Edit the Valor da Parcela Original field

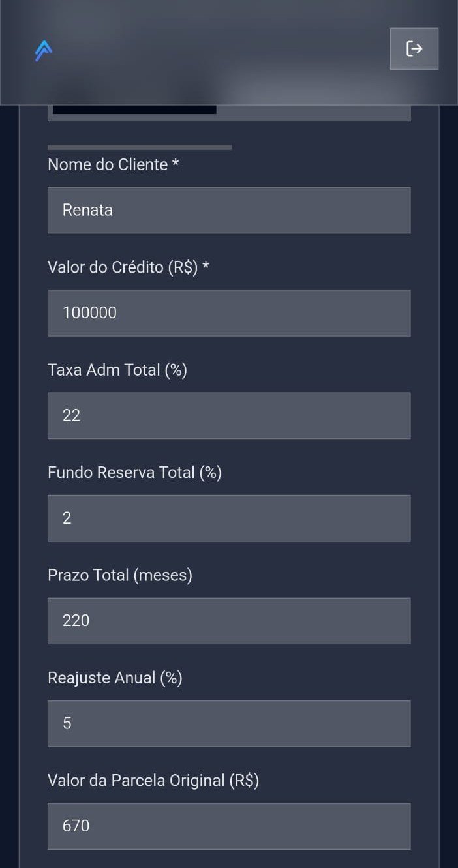tap(229, 826)
